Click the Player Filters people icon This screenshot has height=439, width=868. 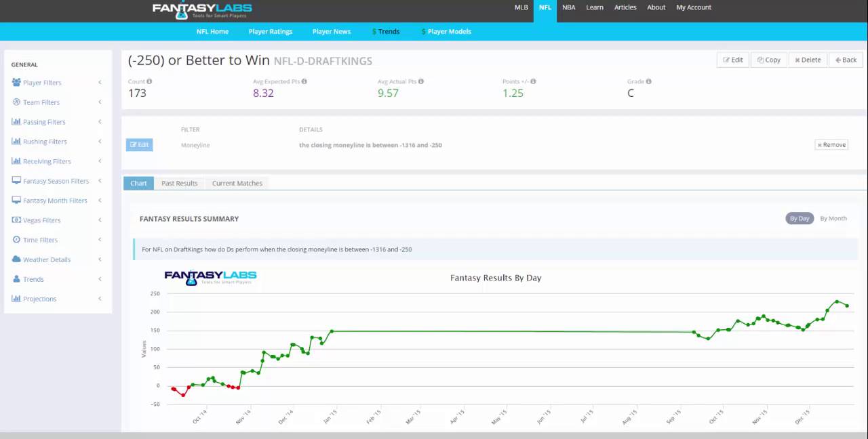(16, 83)
